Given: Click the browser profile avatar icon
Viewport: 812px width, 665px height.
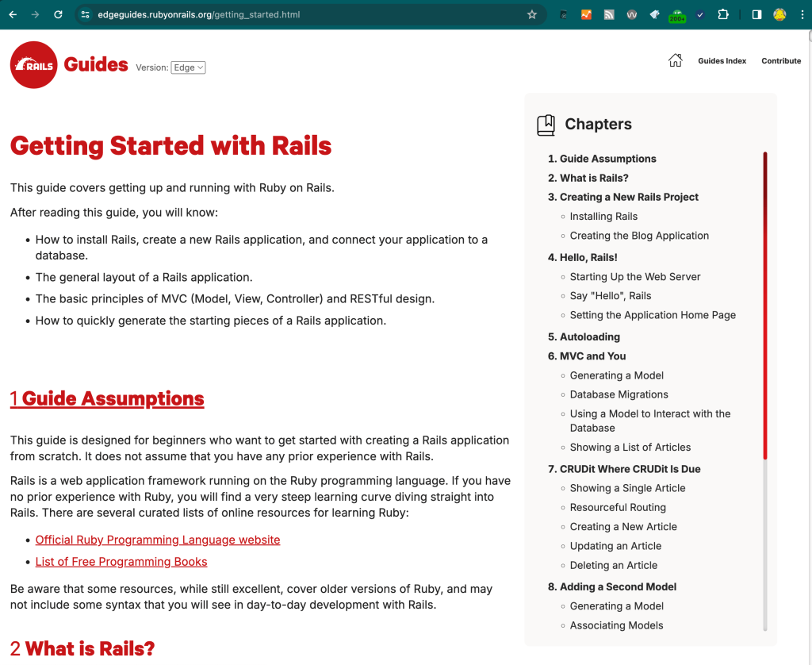Looking at the screenshot, I should point(779,14).
